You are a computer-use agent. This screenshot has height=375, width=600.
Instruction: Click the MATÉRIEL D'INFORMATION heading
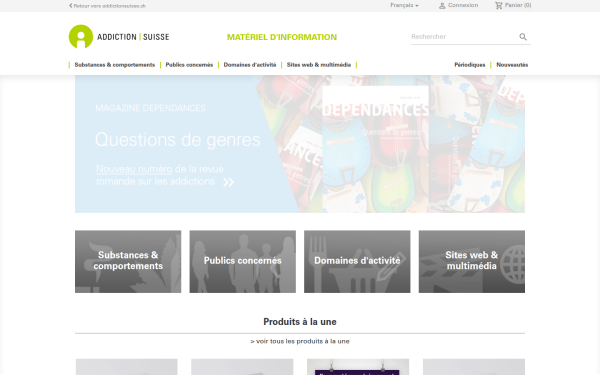point(282,37)
